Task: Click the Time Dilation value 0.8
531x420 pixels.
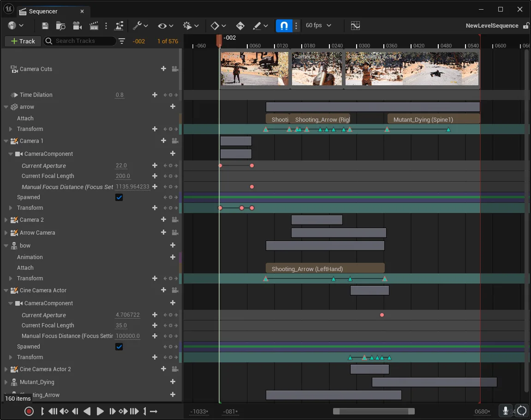Action: 119,95
